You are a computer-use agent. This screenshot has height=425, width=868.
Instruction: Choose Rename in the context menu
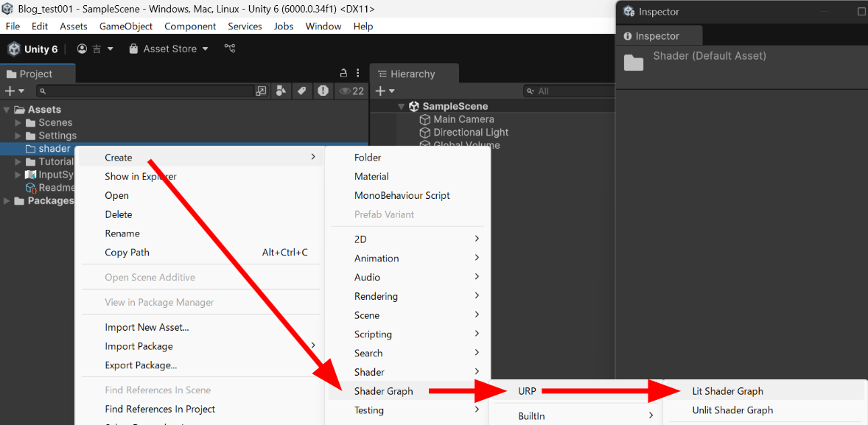click(200, 233)
